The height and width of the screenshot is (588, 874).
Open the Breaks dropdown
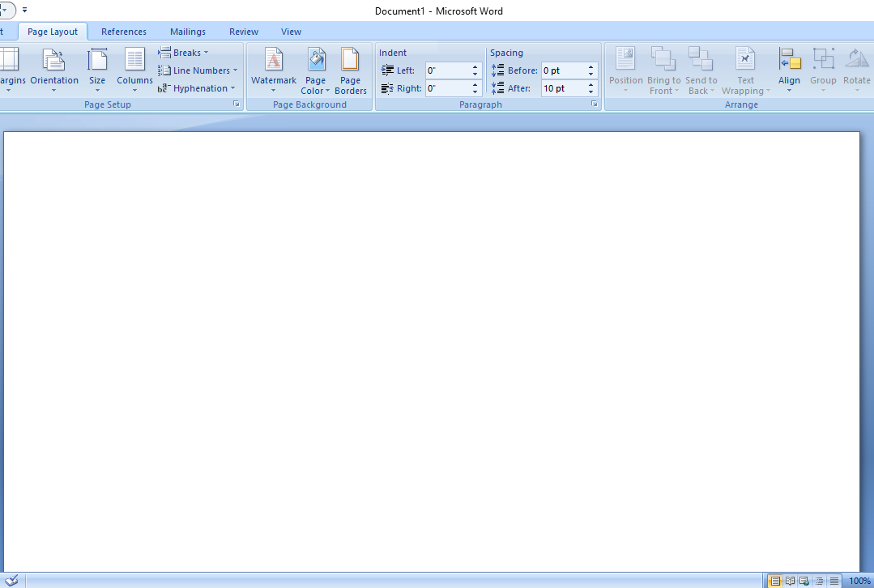click(183, 53)
